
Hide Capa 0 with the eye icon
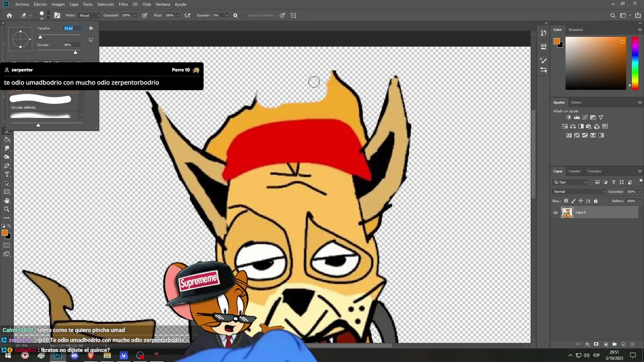(556, 213)
